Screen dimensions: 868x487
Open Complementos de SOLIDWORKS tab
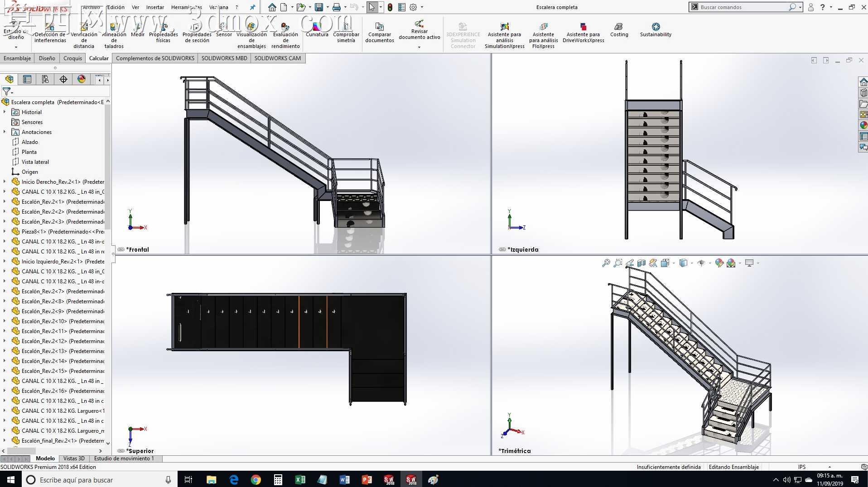tap(155, 58)
